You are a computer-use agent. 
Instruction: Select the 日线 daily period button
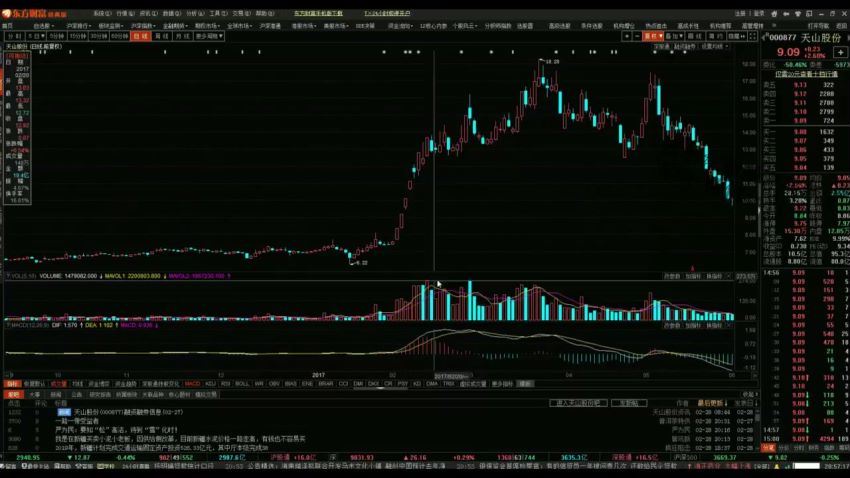[x=141, y=36]
